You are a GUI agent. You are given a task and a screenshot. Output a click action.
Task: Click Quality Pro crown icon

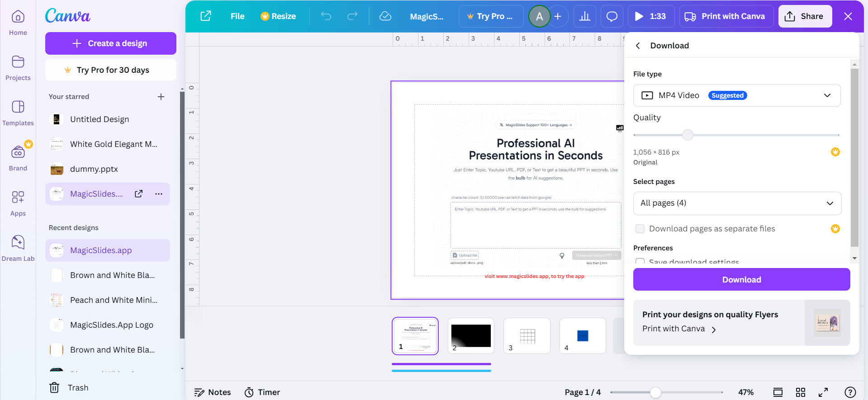[835, 152]
